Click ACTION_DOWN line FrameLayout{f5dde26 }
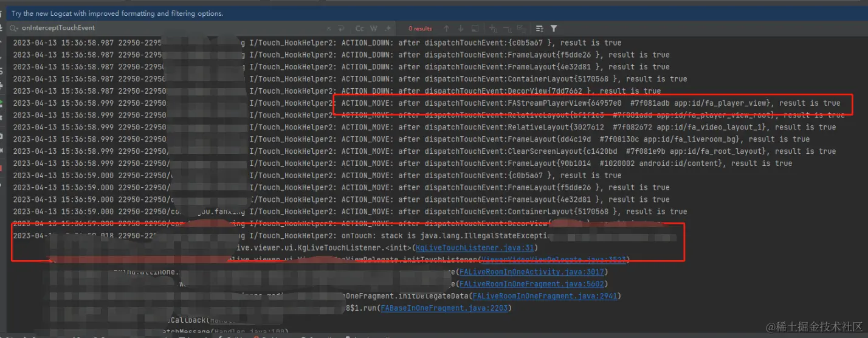This screenshot has width=868, height=338. coord(341,55)
